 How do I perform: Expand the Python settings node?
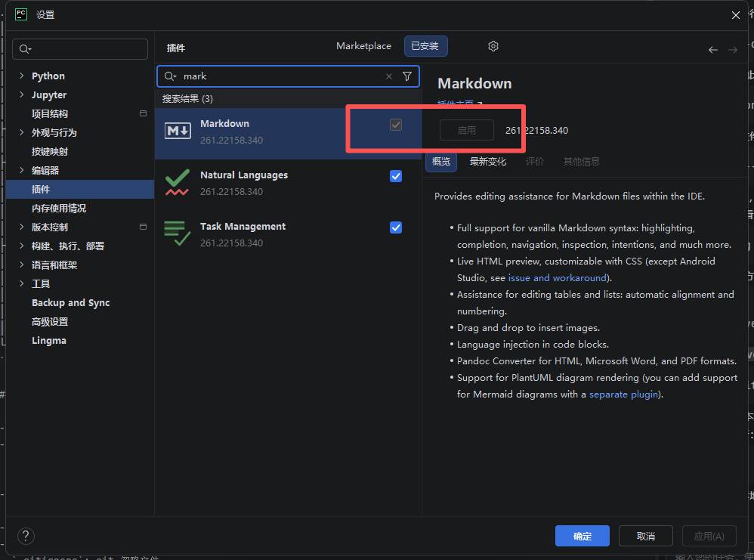click(22, 76)
